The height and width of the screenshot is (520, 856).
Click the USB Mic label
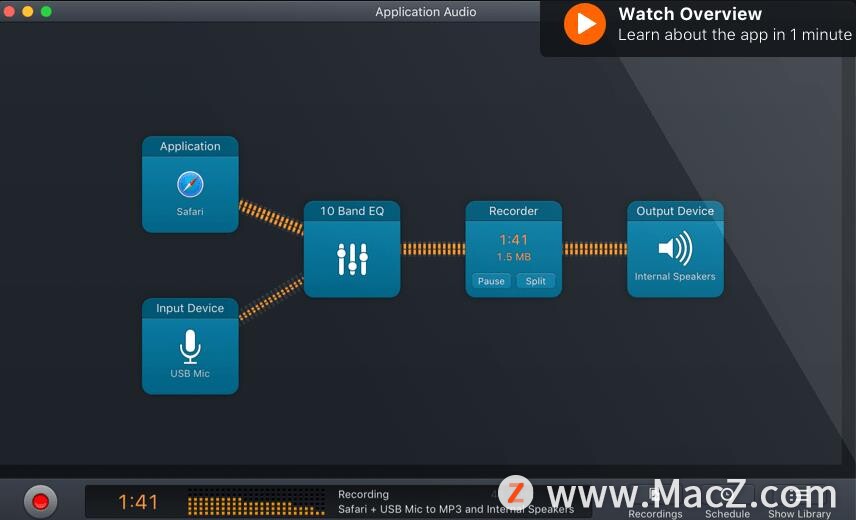190,374
